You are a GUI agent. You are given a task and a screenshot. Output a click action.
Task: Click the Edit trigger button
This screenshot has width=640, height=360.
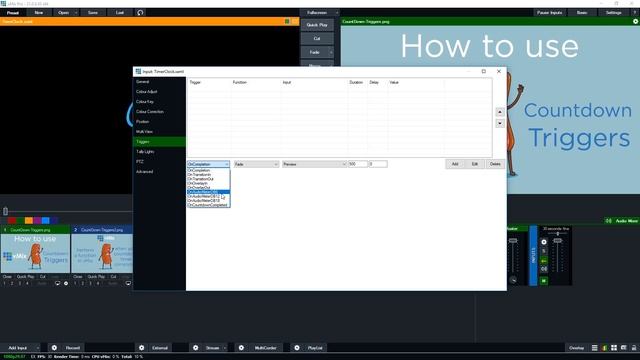475,164
